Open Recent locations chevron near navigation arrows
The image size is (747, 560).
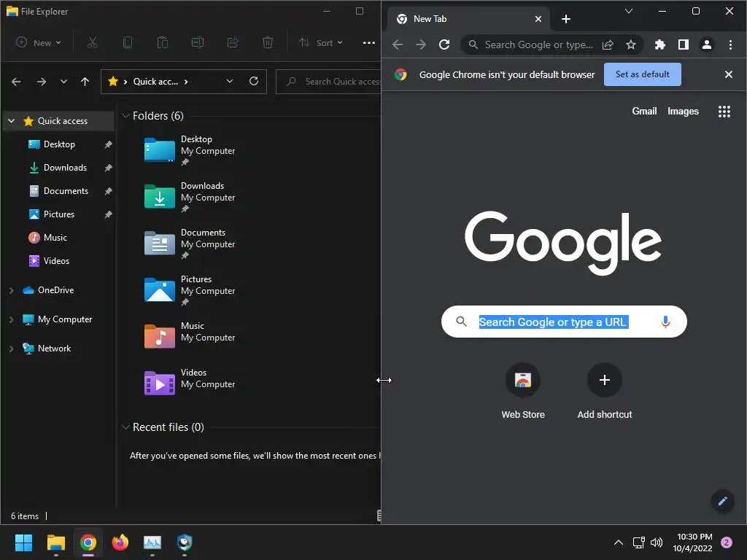click(63, 82)
